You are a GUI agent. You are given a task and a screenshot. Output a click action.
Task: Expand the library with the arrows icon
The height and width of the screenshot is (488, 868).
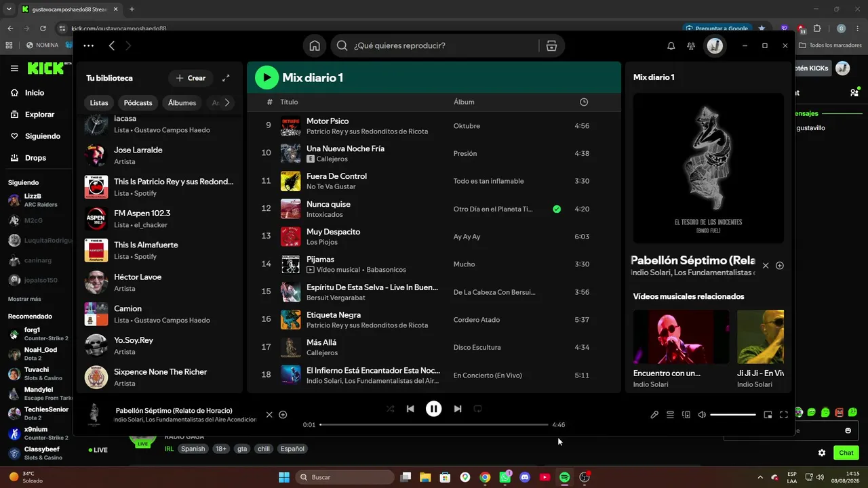pyautogui.click(x=226, y=78)
